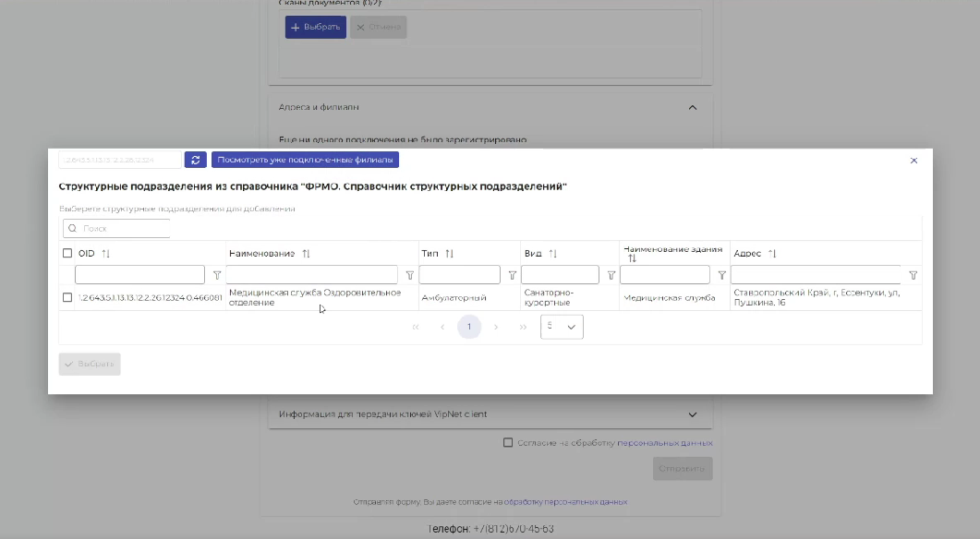Screen dimensions: 980x539
Task: Go to page 1 in pagination
Action: (x=469, y=327)
